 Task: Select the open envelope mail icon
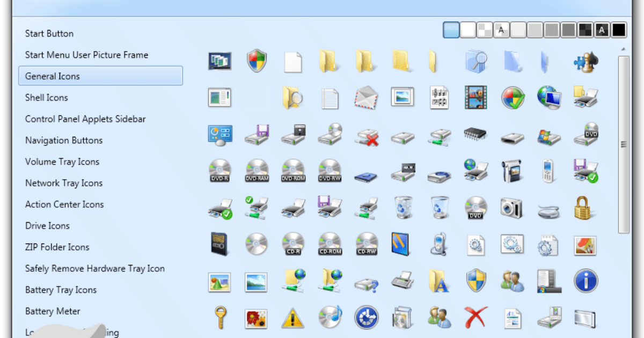tap(366, 98)
